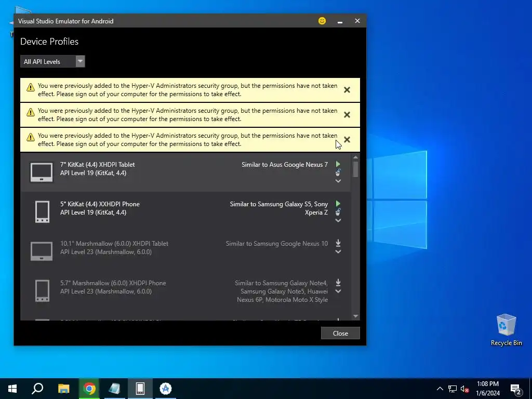Uninstall the 5" KitKat XXHDPI Phone profile

pos(338,212)
